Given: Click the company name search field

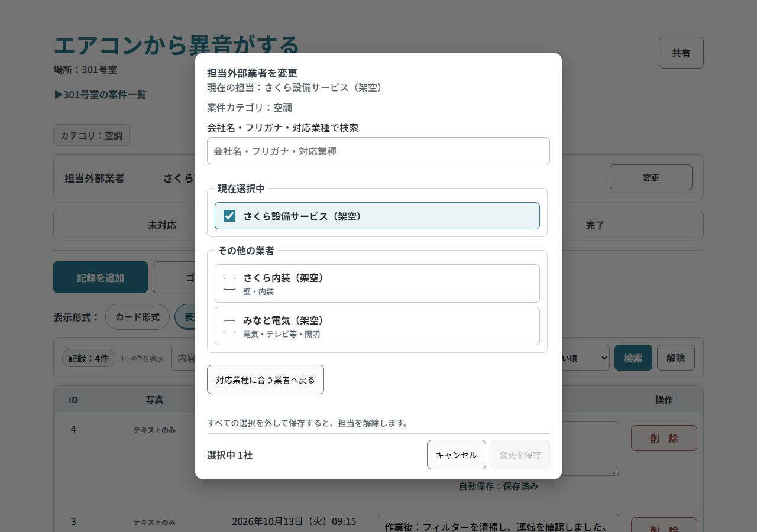Looking at the screenshot, I should click(x=378, y=151).
